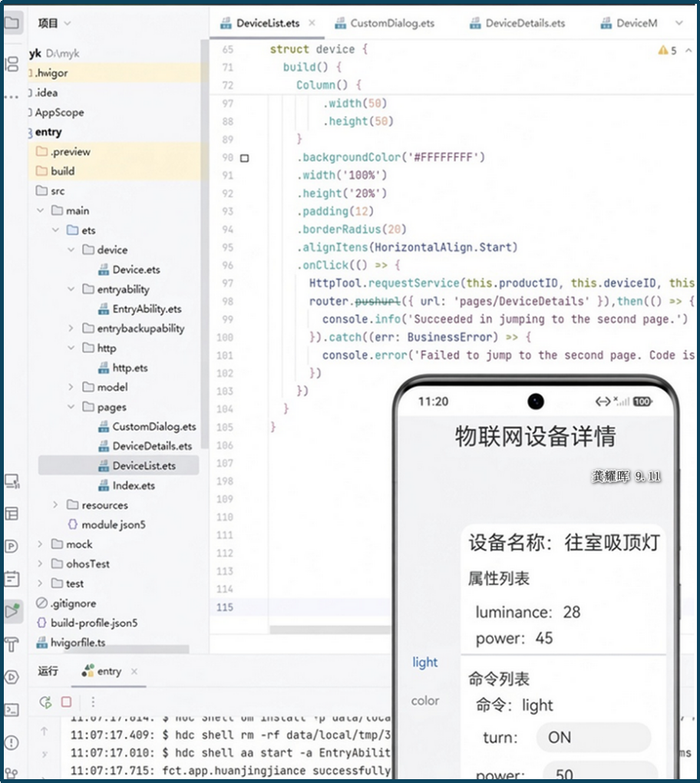The image size is (700, 783).
Task: Select the build folder
Action: [55, 171]
